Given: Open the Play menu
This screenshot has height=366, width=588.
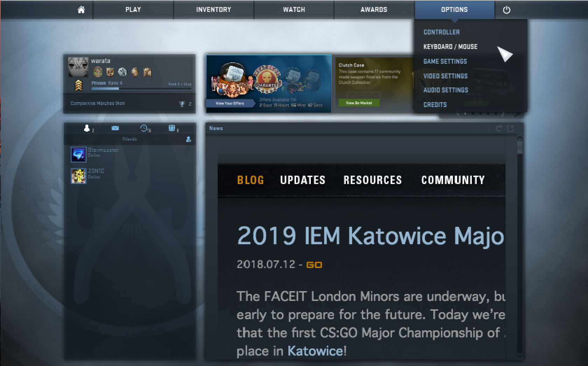Looking at the screenshot, I should (x=133, y=9).
